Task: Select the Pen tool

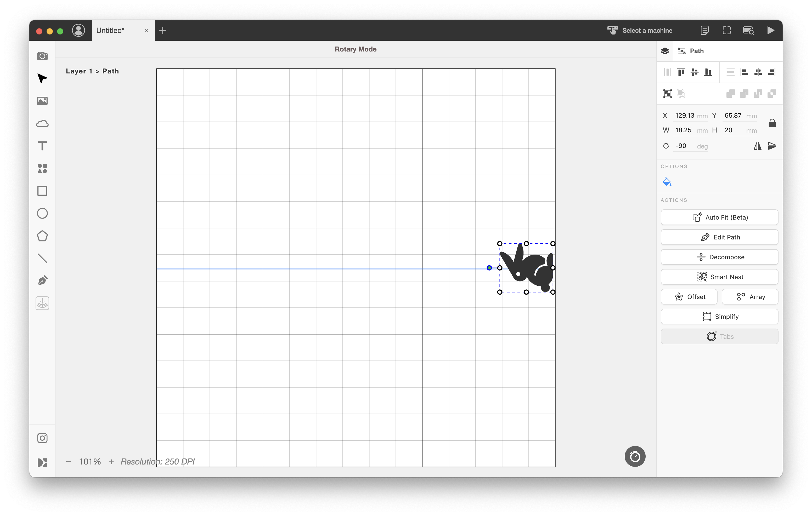Action: click(42, 281)
